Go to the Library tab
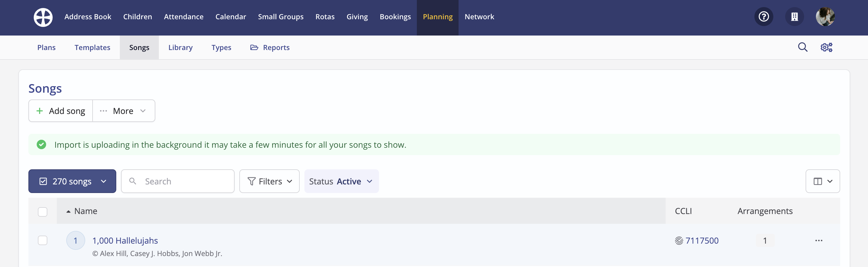868x267 pixels. 180,48
